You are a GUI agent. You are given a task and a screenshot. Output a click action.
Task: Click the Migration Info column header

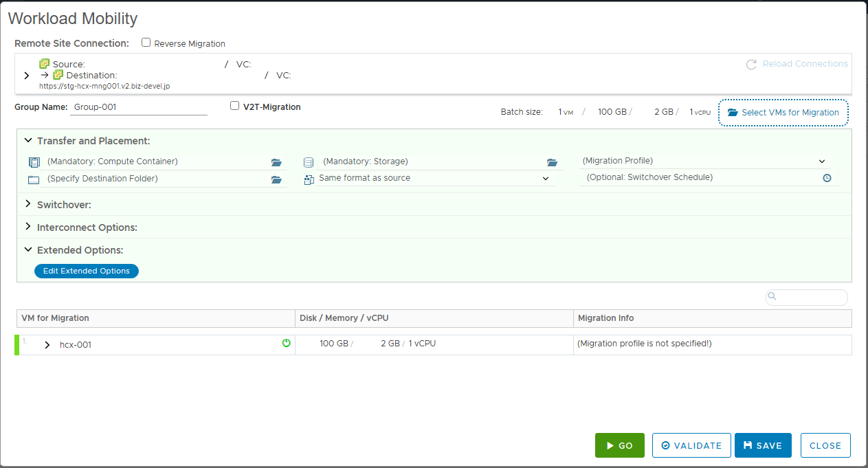[713, 318]
